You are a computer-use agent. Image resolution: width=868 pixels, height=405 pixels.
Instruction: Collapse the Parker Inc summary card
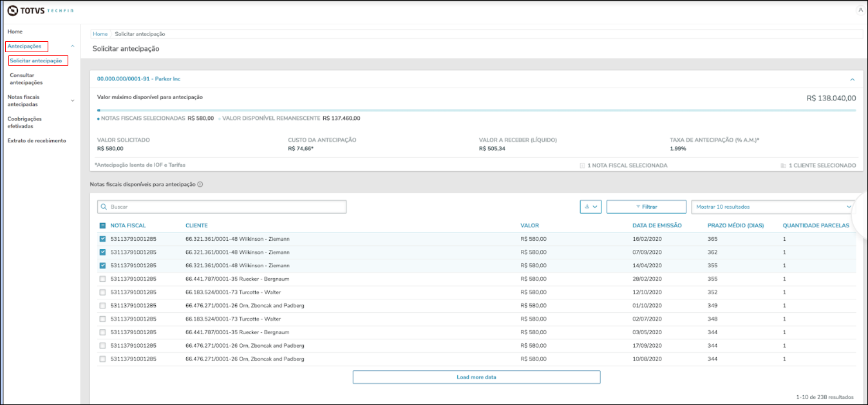853,79
